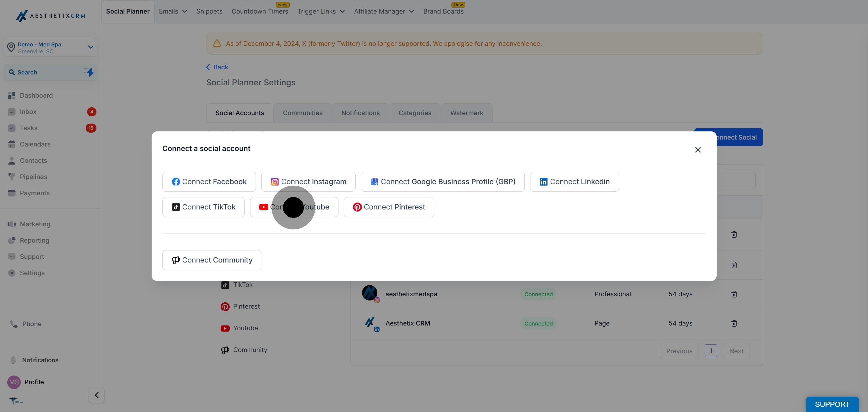Viewport: 868px width, 412px height.
Task: Expand the Demo - Med Spa location dropdown
Action: tap(90, 47)
